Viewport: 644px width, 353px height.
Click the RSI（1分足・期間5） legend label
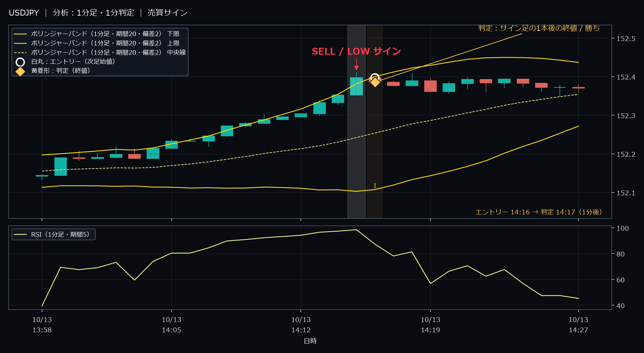point(60,235)
